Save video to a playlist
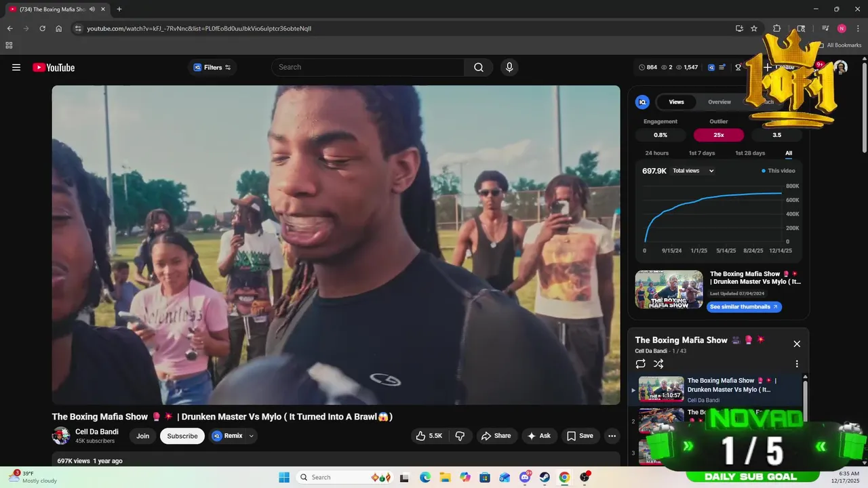Screen dimensions: 868x488 click(580, 436)
